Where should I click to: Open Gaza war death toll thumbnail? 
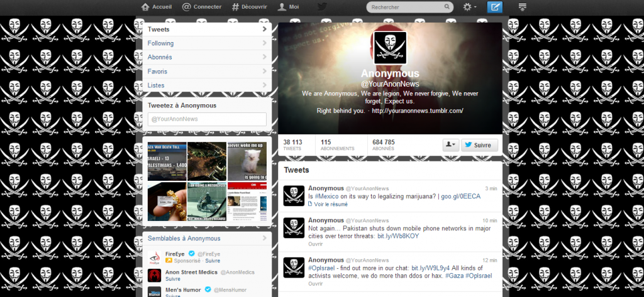click(x=167, y=161)
